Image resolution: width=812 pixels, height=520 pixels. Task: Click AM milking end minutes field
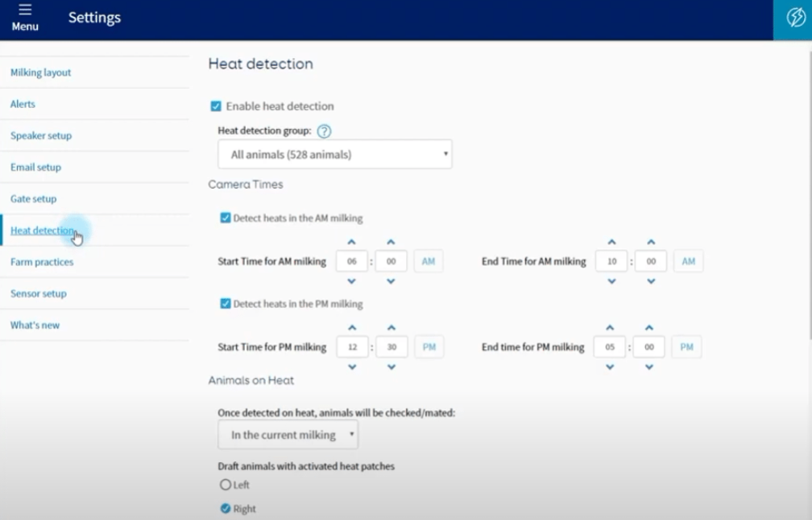click(651, 261)
